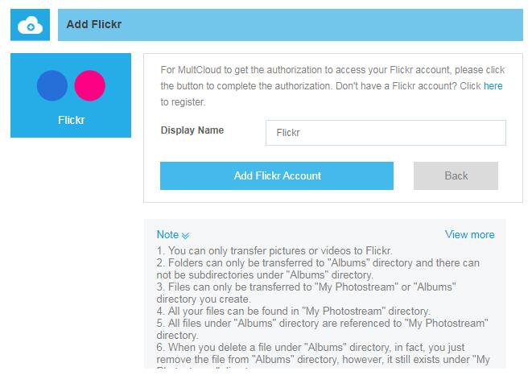Viewport: 532px width, 392px height.
Task: Click the Display Name label
Action: coord(192,130)
